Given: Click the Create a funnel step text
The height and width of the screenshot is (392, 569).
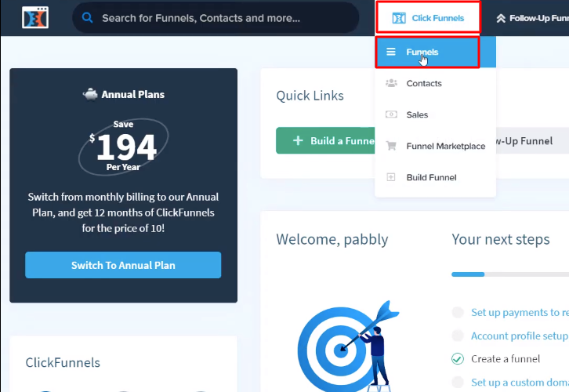Looking at the screenshot, I should click(x=506, y=359).
